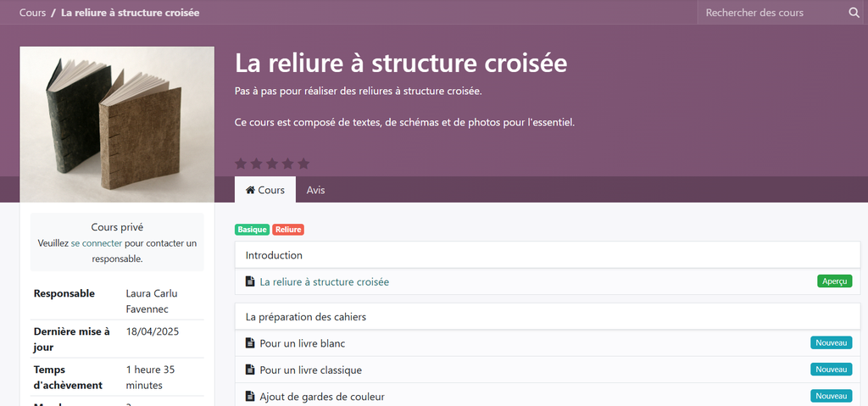Image resolution: width=868 pixels, height=406 pixels.
Task: Click the Aperçu badge
Action: (834, 281)
